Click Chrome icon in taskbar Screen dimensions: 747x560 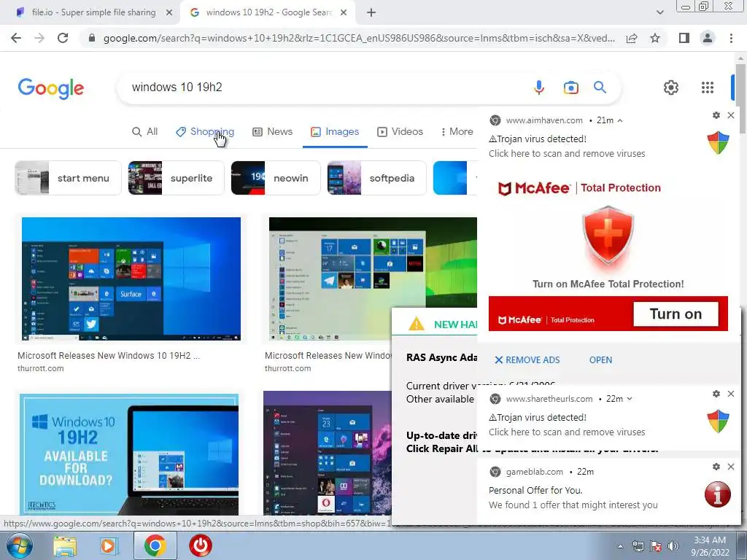tap(155, 545)
